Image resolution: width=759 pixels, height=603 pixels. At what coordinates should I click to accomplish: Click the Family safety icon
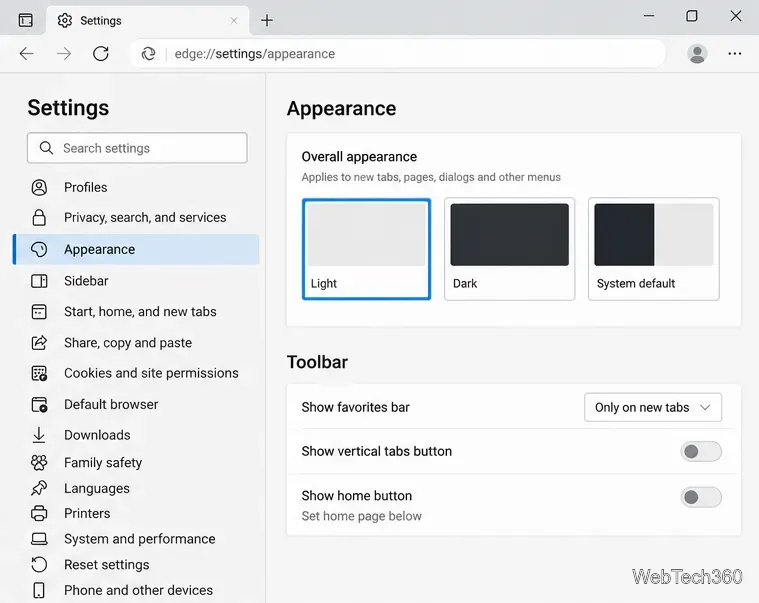[39, 463]
